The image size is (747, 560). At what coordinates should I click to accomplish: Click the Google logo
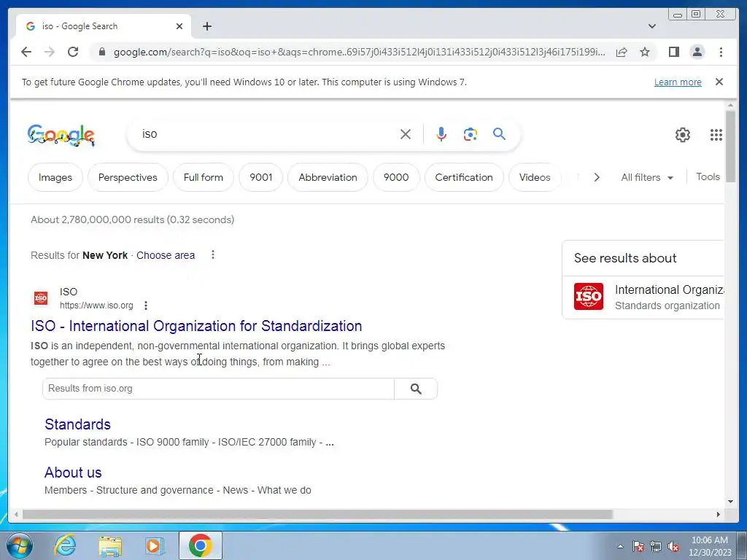click(x=61, y=135)
